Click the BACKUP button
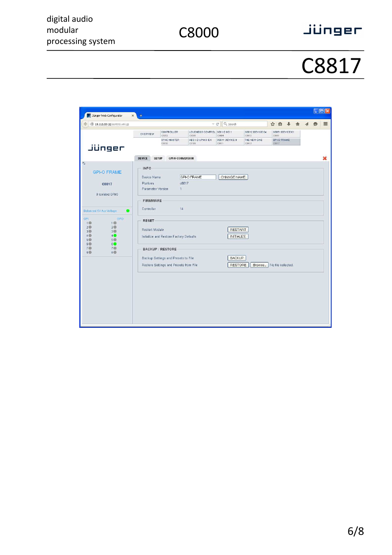This screenshot has width=392, height=555. (237, 258)
